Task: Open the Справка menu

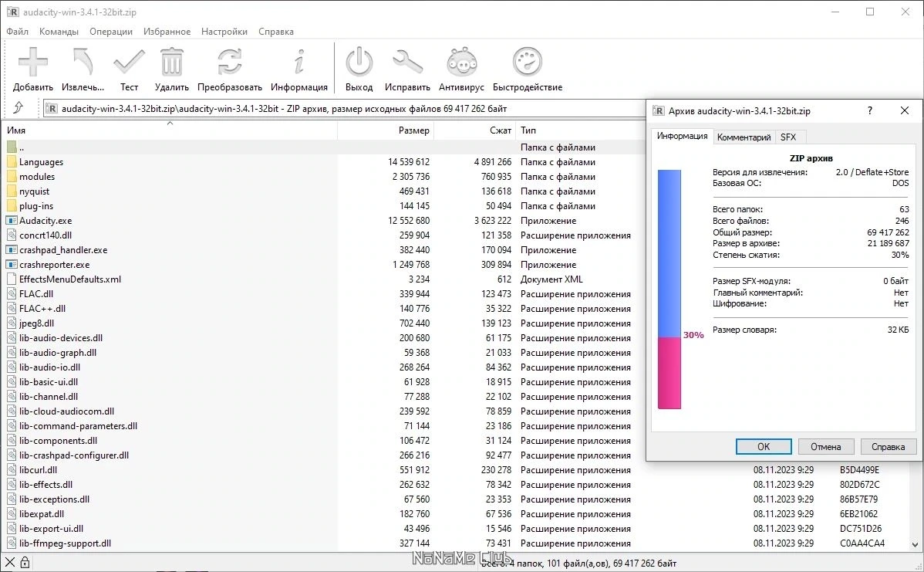Action: coord(276,31)
